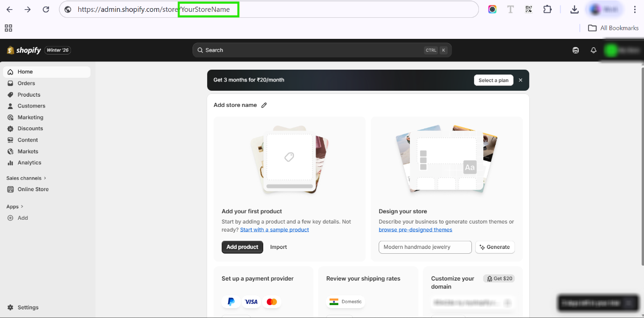Screen dimensions: 644x318
Task: Open the Chrome three-dot menu
Action: (635, 9)
